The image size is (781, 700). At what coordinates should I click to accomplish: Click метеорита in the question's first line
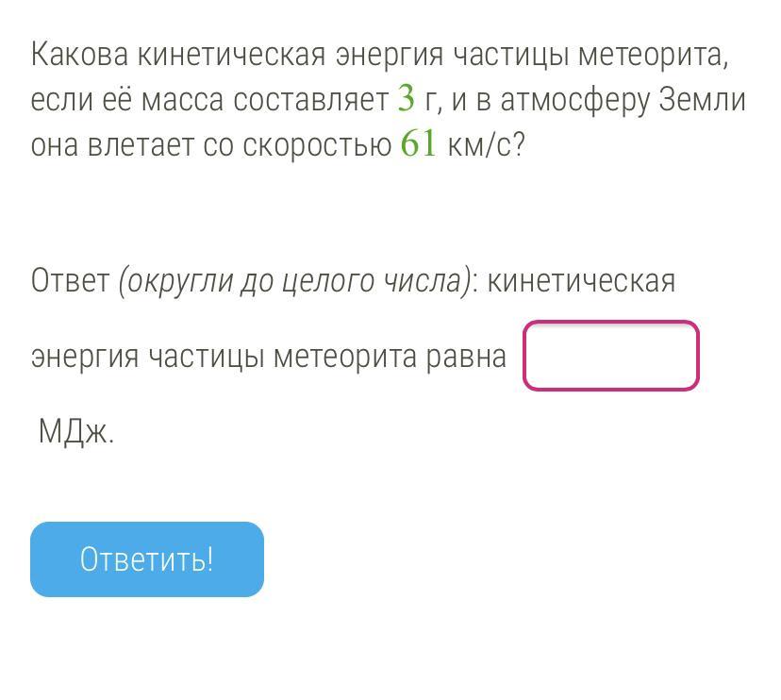click(x=653, y=55)
